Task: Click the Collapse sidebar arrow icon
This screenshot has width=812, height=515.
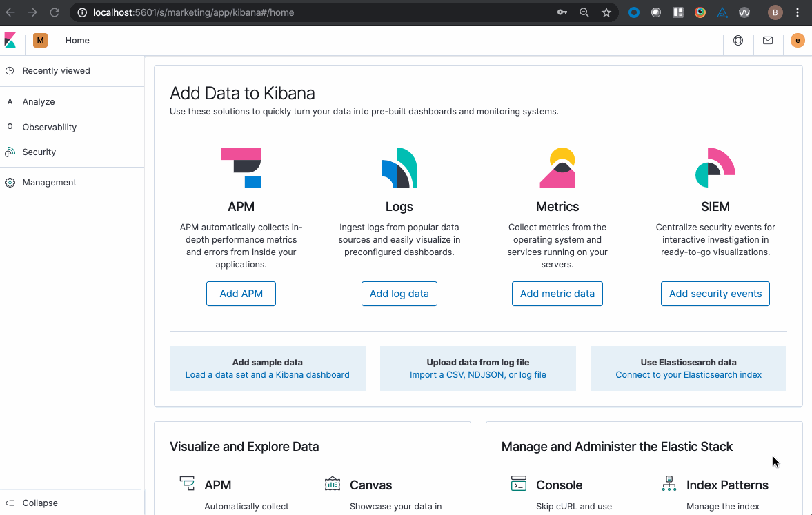Action: tap(10, 503)
